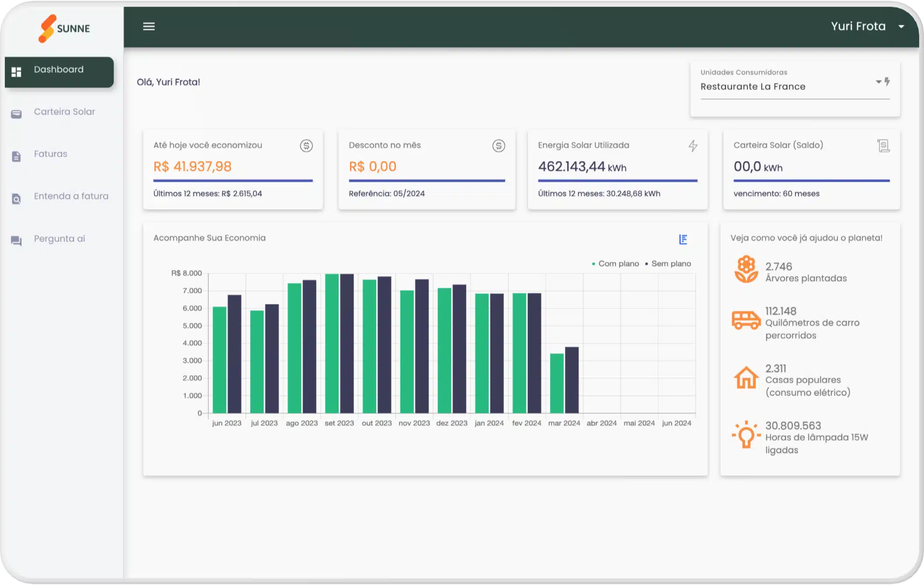Viewport: 924px width, 585px height.
Task: Click the Olá, Yuri Frota! greeting
Action: [168, 82]
